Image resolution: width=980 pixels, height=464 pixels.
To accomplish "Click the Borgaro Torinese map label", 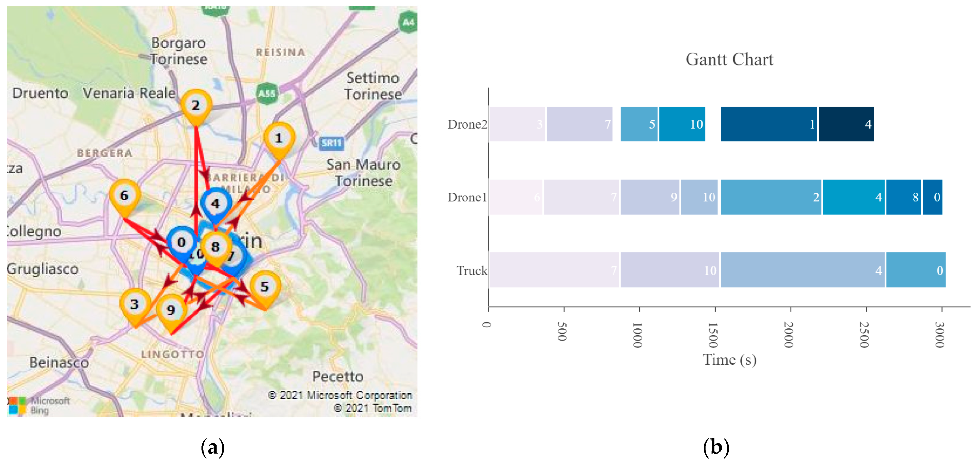I will coord(179,51).
